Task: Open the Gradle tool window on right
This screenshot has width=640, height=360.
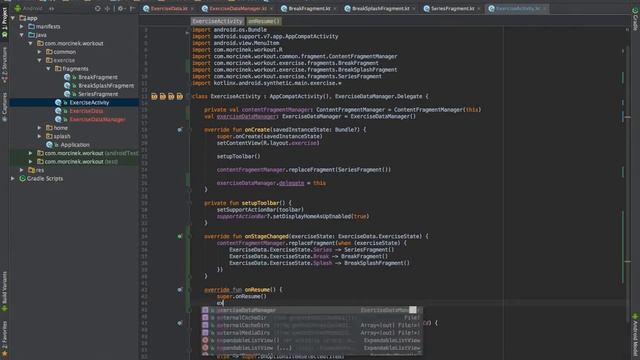Action: 635,19
